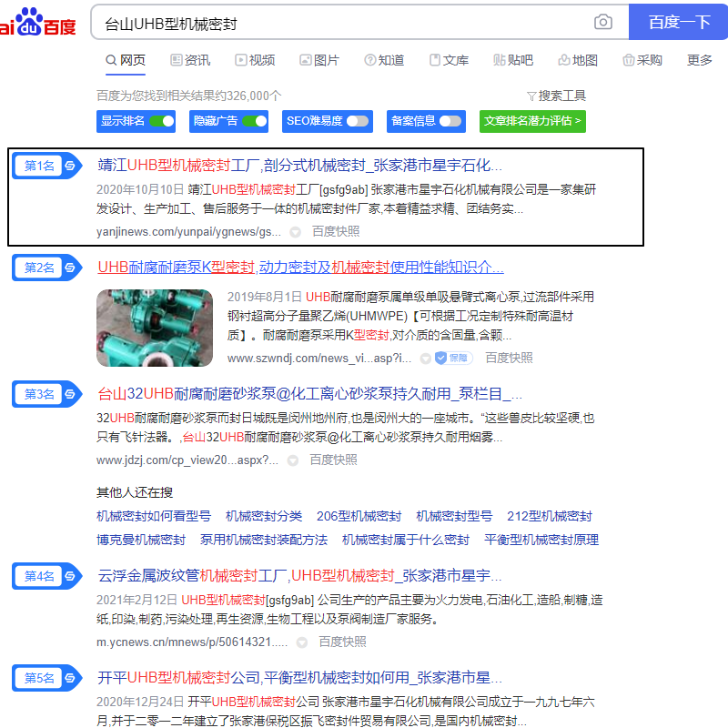Click www.jdzj.com/cp_view20 URL
The image size is (728, 728).
click(x=187, y=460)
